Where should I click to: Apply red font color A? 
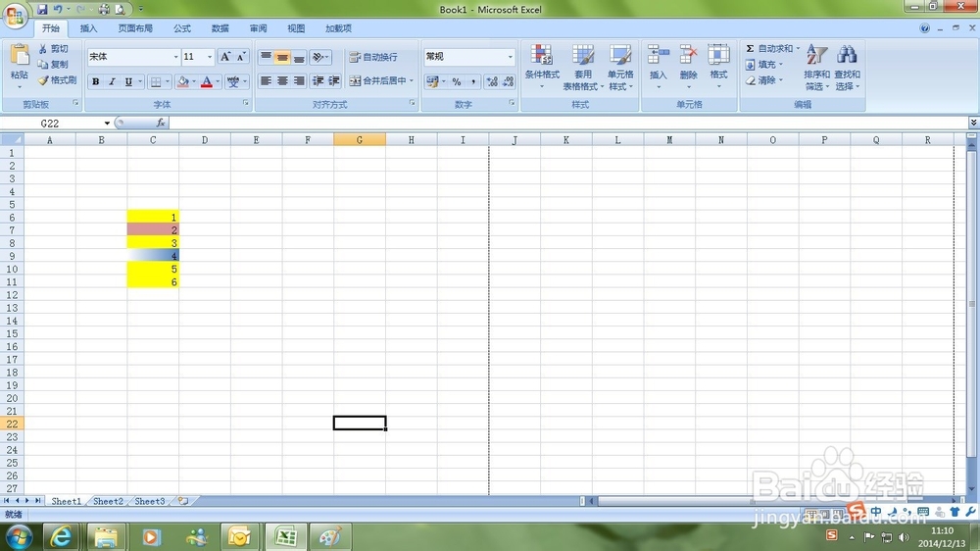[206, 82]
